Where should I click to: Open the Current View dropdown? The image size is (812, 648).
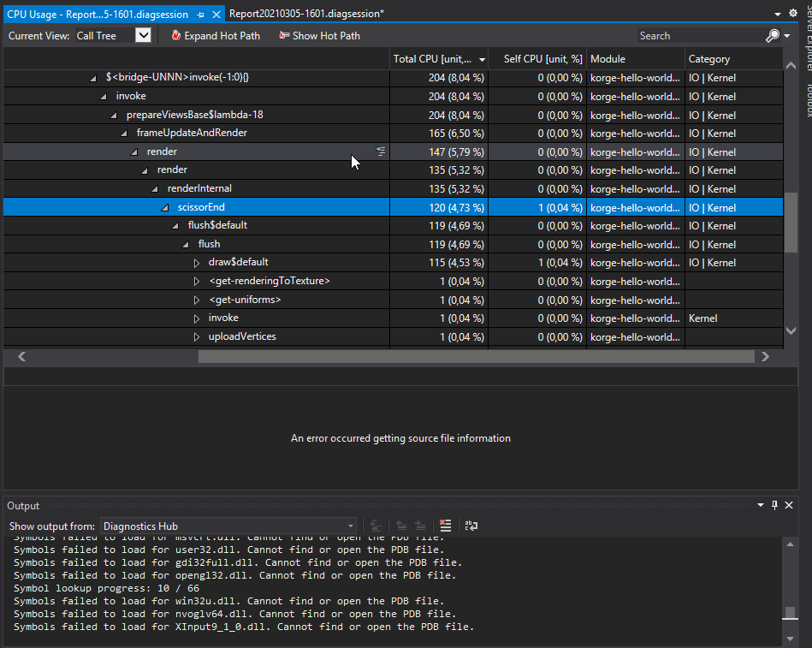143,36
